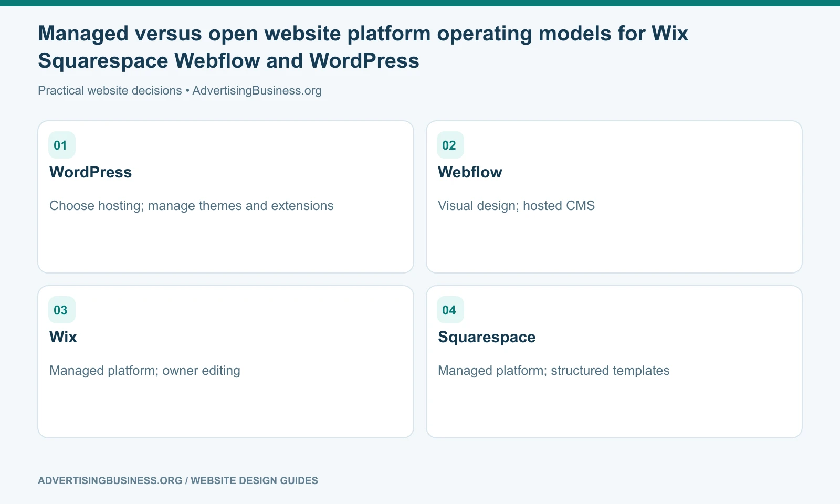Screen dimensions: 840x504
Task: Click 'Visual design; hosted CMS' text
Action: click(x=516, y=206)
